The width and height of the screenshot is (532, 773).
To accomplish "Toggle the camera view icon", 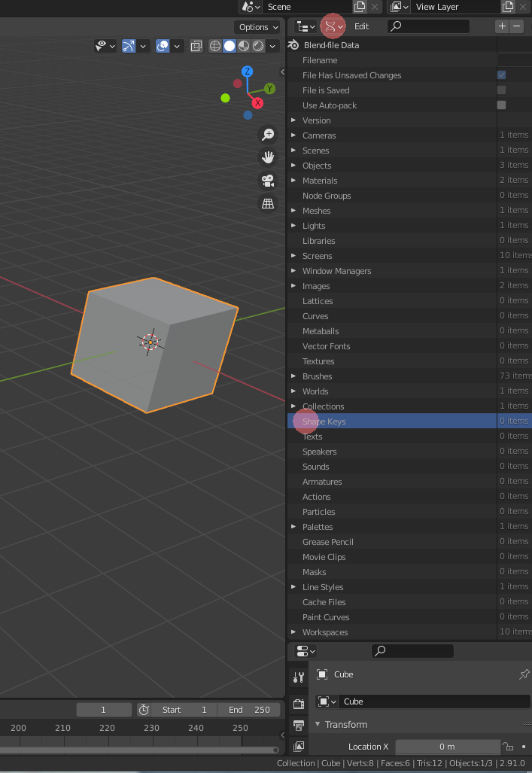I will [x=267, y=181].
